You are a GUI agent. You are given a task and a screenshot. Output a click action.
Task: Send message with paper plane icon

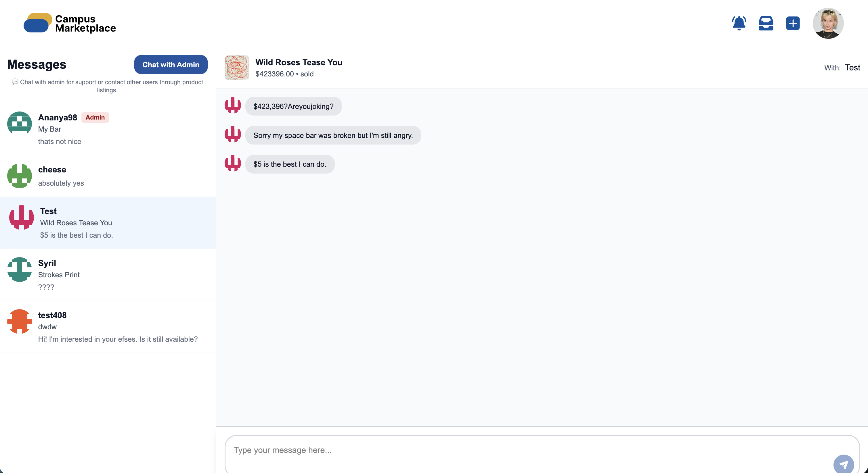(843, 465)
